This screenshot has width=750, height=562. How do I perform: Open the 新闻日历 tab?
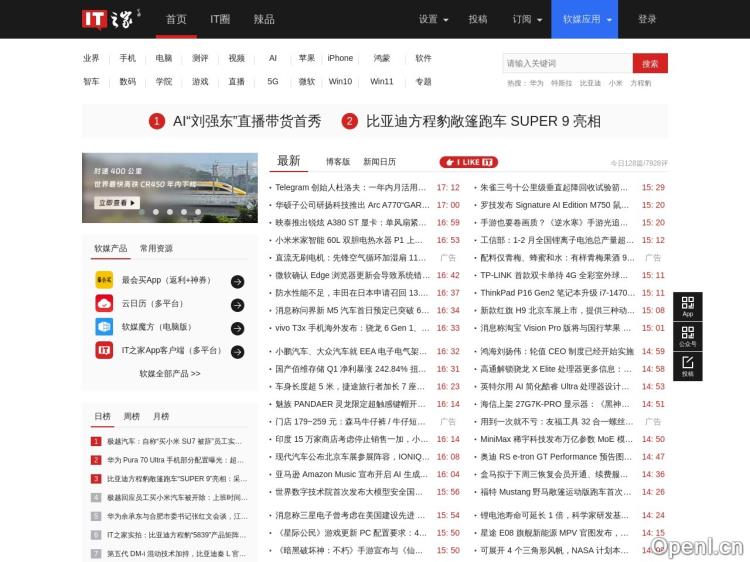pyautogui.click(x=379, y=162)
